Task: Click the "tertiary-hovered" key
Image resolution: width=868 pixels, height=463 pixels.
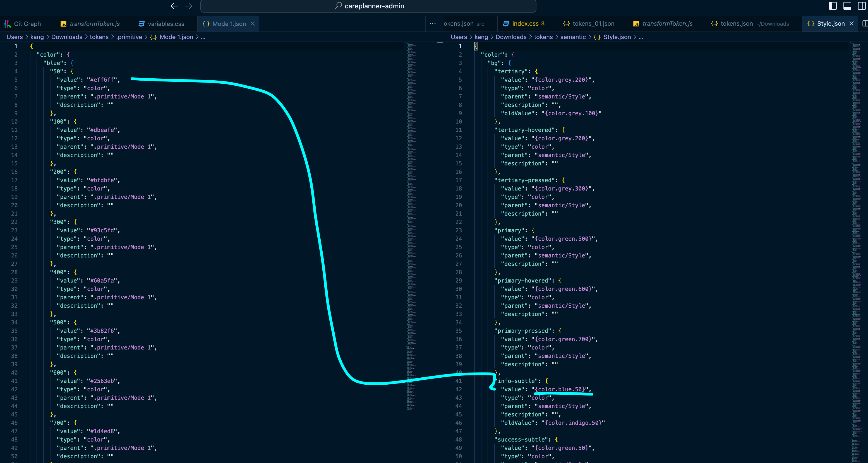Action: [524, 130]
